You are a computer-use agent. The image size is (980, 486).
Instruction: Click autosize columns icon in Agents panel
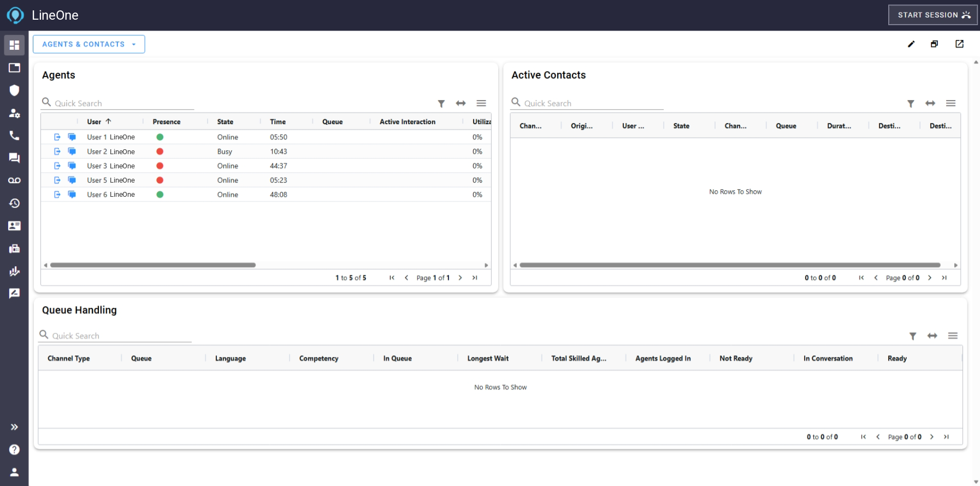click(461, 103)
